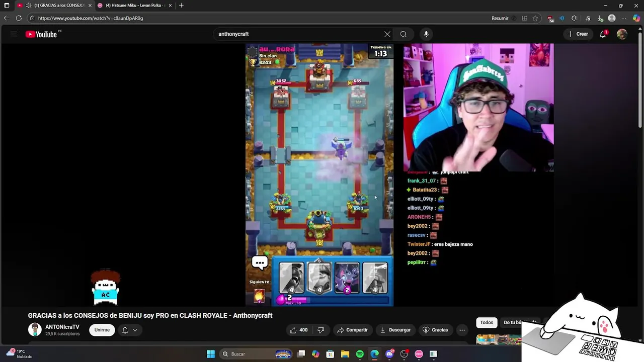Open the YouTube account avatar menu
The image size is (644, 362).
point(622,34)
